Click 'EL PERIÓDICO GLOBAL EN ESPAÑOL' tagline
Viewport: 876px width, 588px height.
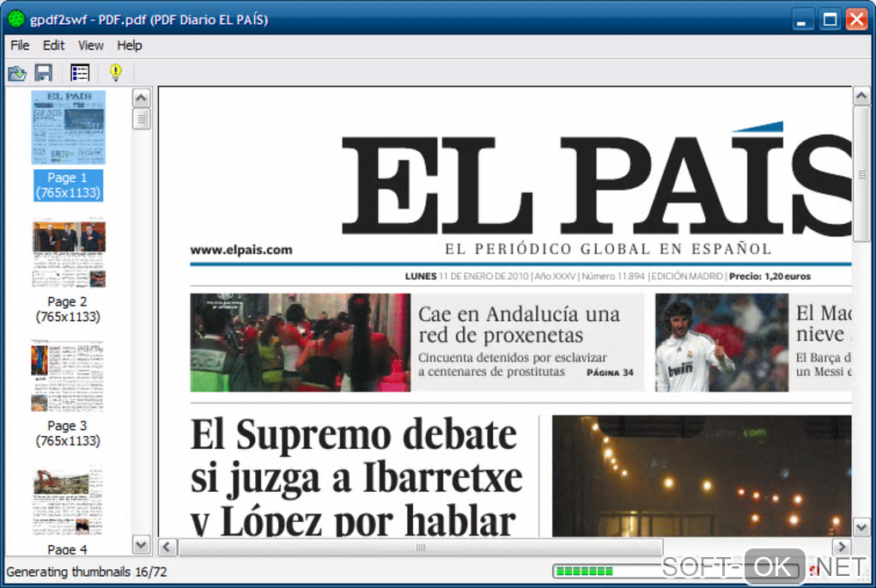pos(608,249)
